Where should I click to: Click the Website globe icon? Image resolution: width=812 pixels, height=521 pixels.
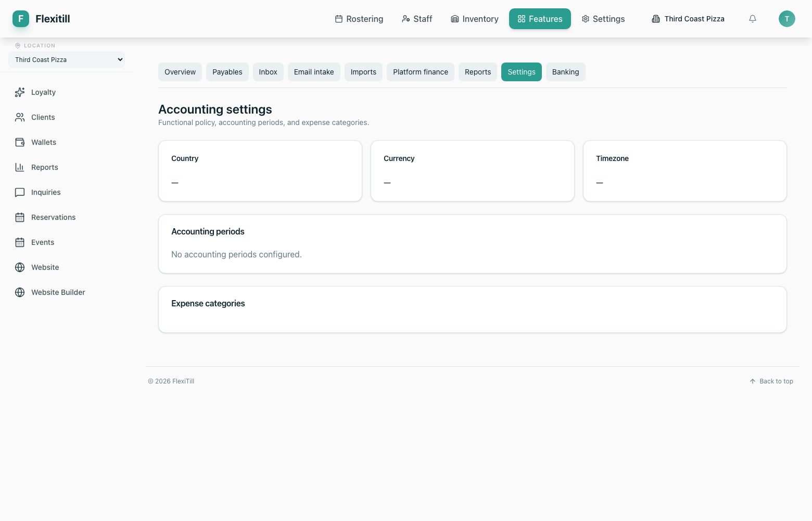(x=20, y=267)
